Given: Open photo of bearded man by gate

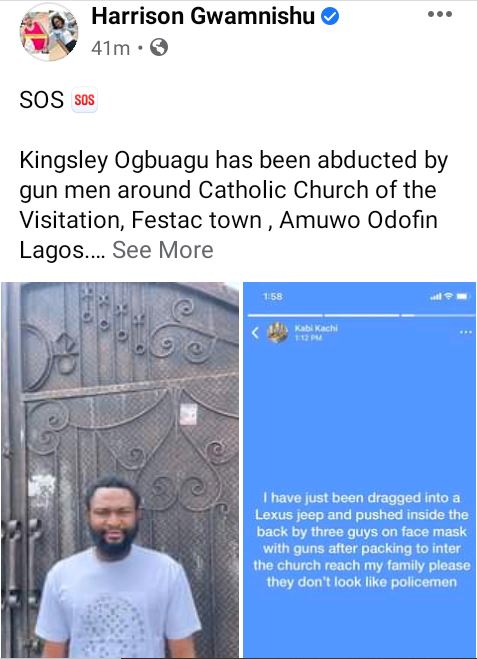Looking at the screenshot, I should point(120,470).
